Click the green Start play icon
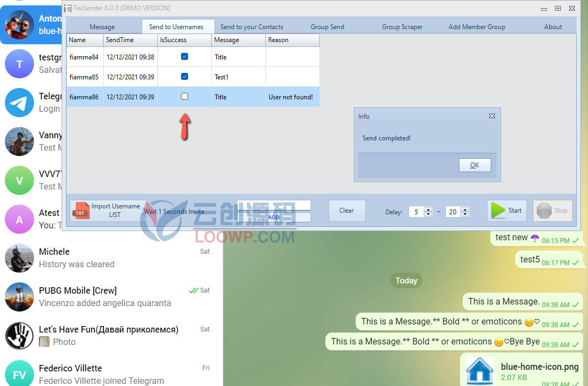This screenshot has height=386, width=588. 498,210
